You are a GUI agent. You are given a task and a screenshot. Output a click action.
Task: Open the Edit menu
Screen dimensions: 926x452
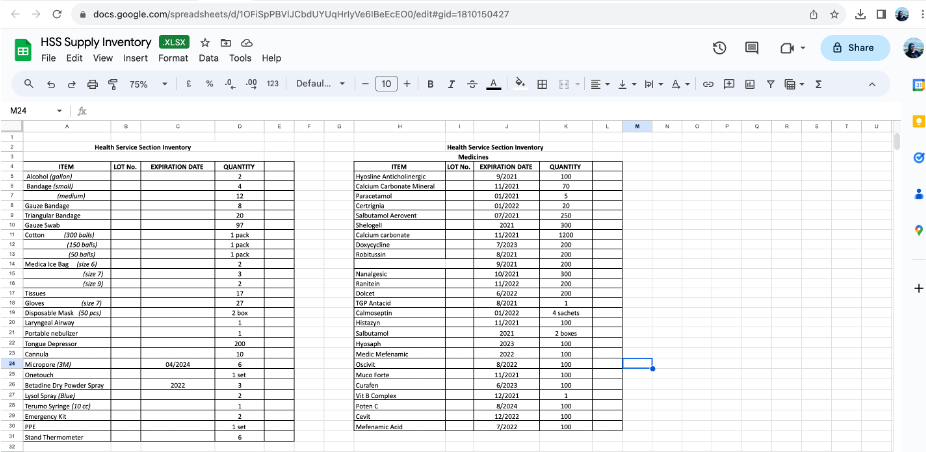[74, 58]
